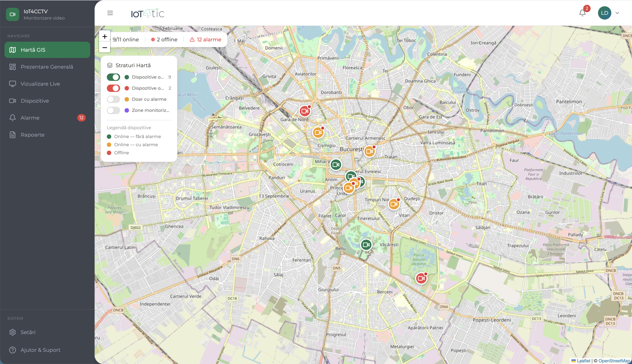Expand the user account dropdown chevron
Screen dimensions: 632x364
pyautogui.click(x=617, y=13)
